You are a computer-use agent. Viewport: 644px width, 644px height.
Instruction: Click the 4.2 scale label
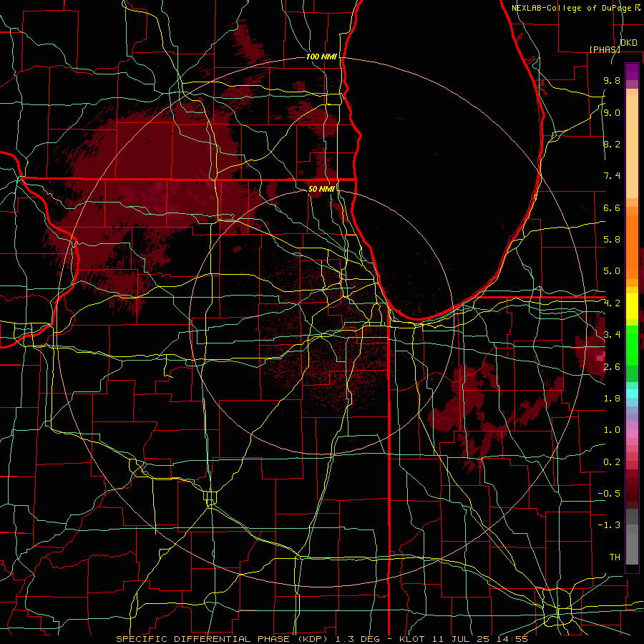point(612,303)
